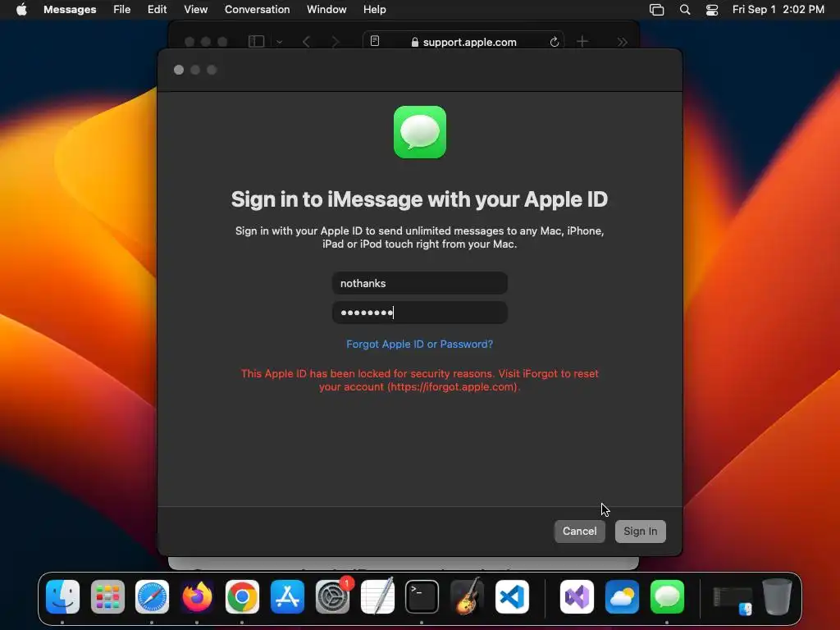Launch Google Chrome from the Dock
Image resolution: width=840 pixels, height=630 pixels.
[242, 596]
